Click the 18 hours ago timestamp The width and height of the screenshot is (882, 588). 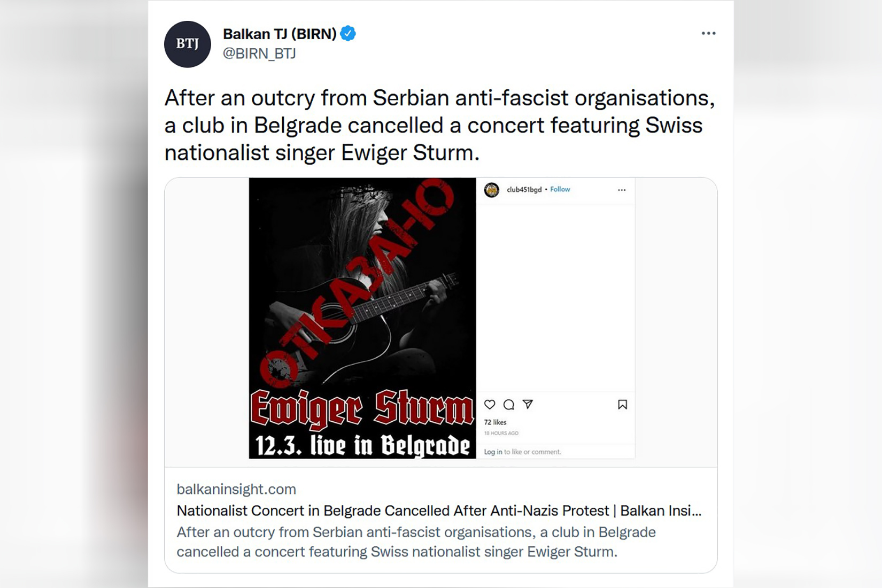[501, 434]
